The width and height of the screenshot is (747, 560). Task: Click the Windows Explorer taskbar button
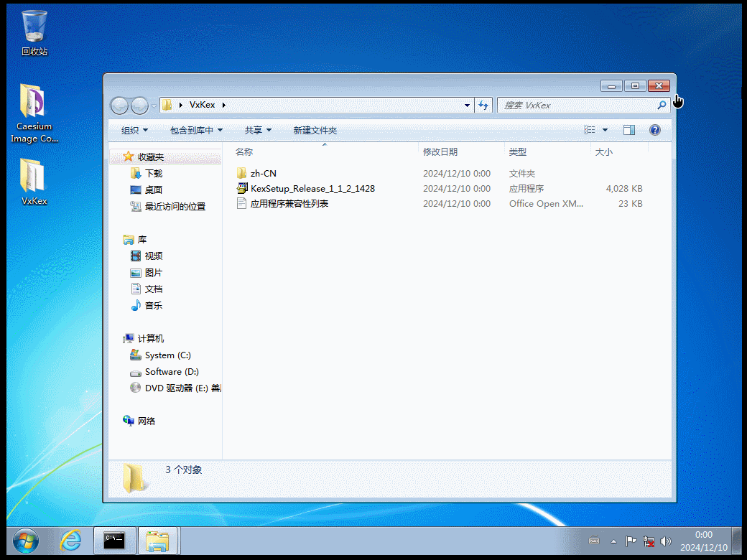[x=157, y=541]
